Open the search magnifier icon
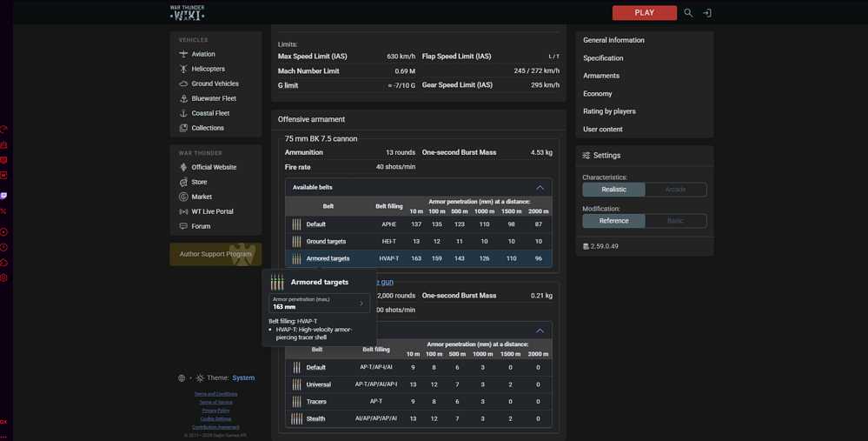The width and height of the screenshot is (868, 441). pos(688,13)
